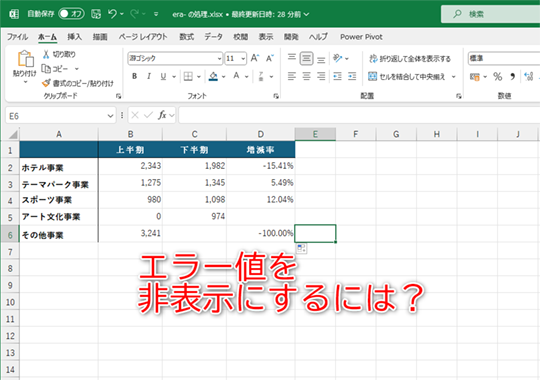540x380 pixels.
Task: Click in the formula bar
Action: point(359,115)
